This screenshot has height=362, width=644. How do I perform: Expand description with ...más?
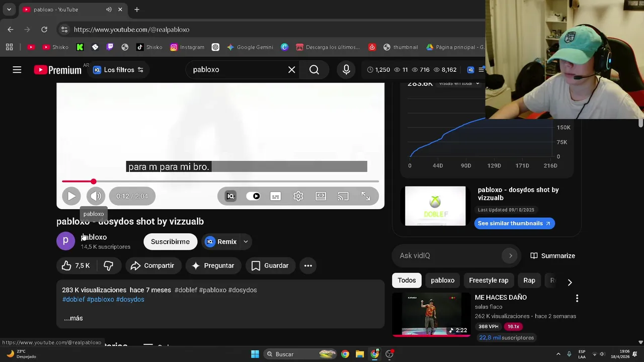pos(73,318)
